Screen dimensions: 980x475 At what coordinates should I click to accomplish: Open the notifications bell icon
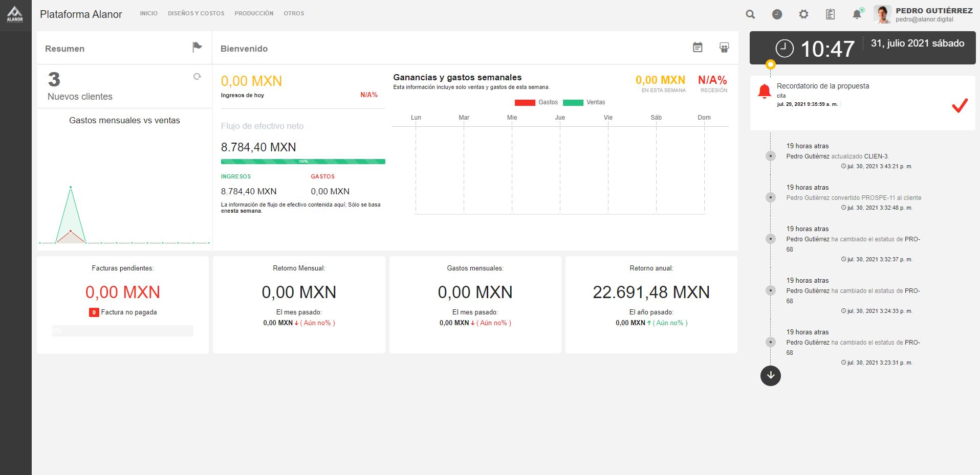point(857,14)
